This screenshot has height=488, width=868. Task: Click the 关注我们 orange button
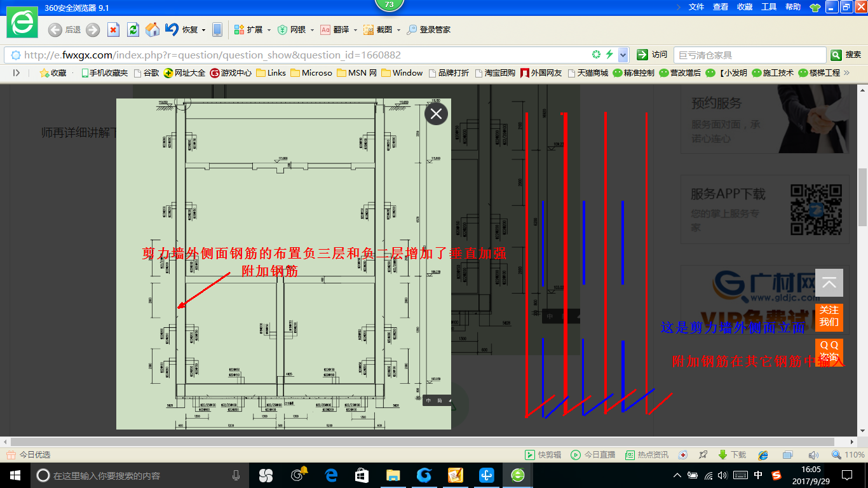829,316
